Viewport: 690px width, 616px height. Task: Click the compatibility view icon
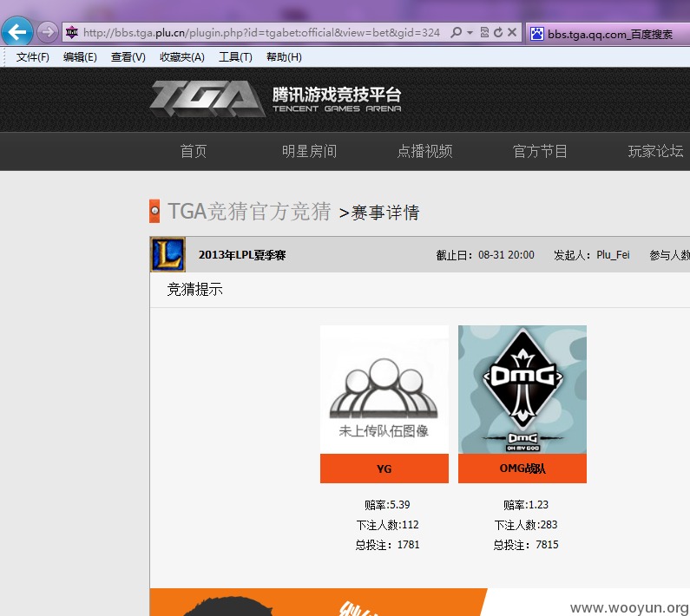(x=484, y=33)
